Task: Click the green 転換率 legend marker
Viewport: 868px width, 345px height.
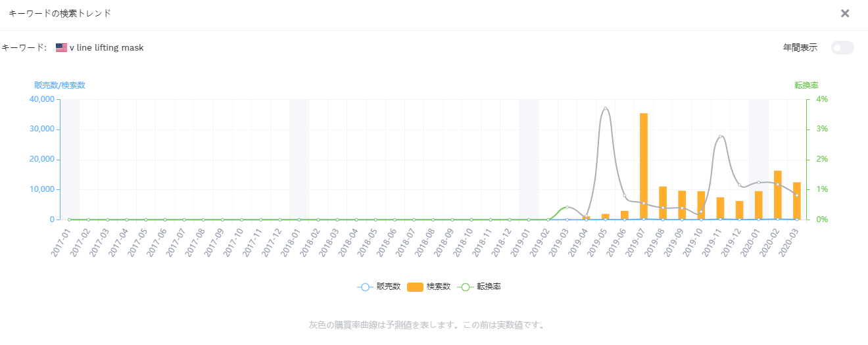Action: 466,287
